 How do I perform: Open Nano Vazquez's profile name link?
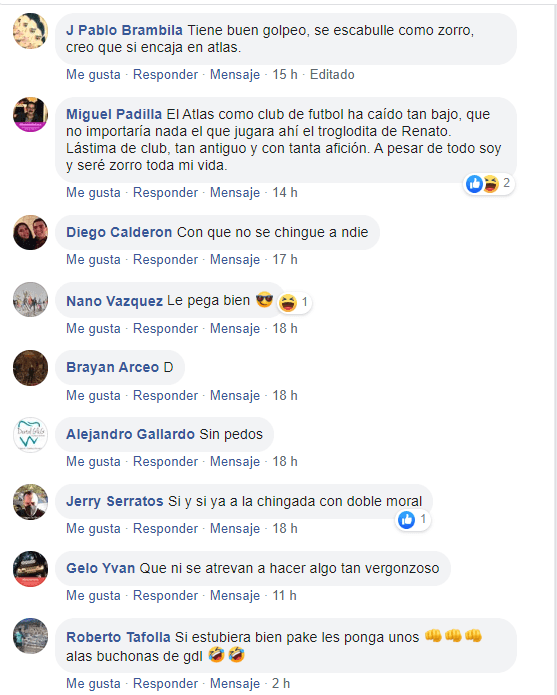point(114,301)
